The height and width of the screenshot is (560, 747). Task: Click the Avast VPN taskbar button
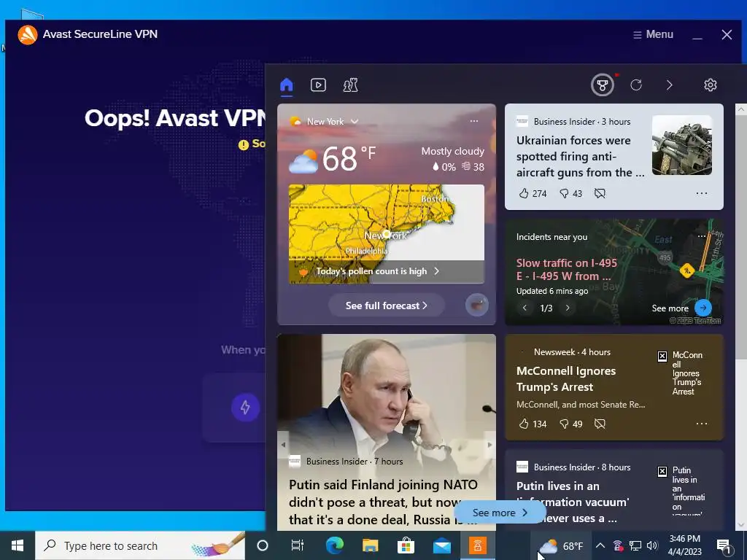(x=477, y=545)
